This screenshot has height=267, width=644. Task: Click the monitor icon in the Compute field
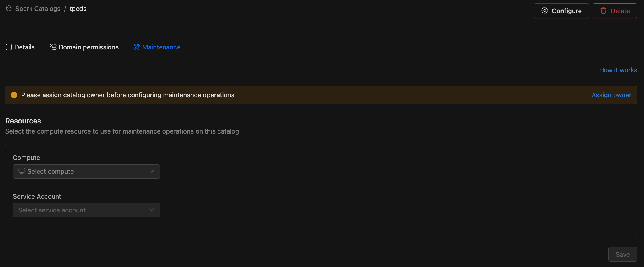pyautogui.click(x=22, y=171)
